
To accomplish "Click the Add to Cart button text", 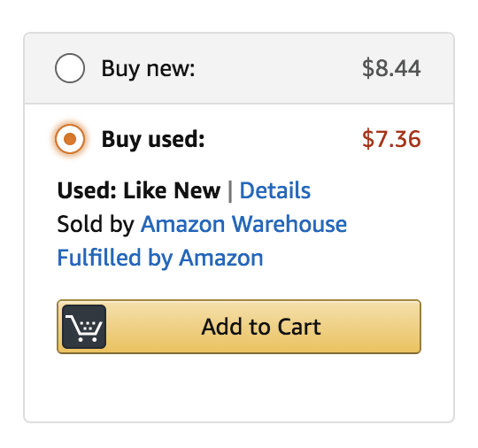I will pyautogui.click(x=261, y=327).
